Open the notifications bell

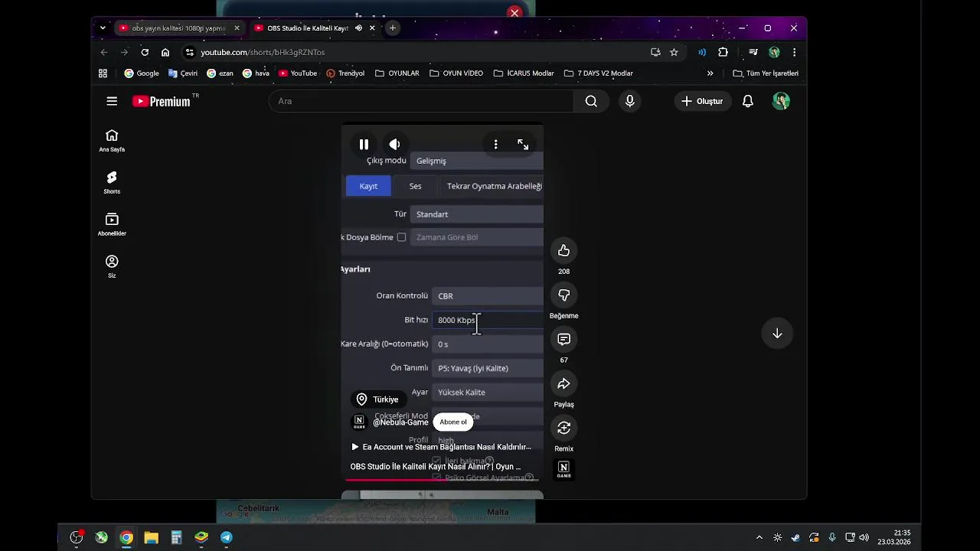point(748,101)
